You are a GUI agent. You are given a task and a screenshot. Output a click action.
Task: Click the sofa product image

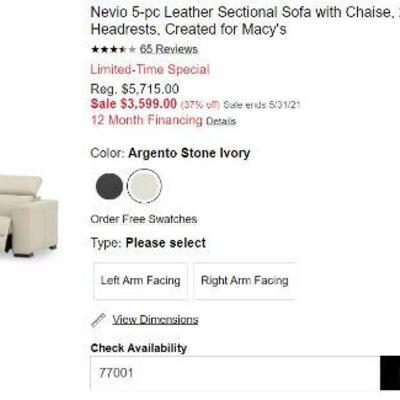pos(29,216)
